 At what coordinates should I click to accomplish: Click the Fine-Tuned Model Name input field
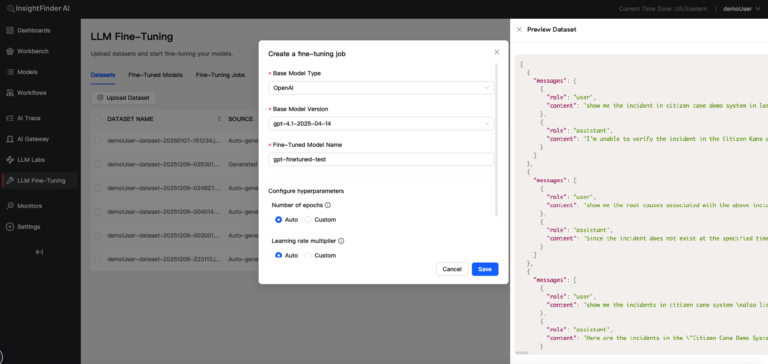tap(381, 159)
